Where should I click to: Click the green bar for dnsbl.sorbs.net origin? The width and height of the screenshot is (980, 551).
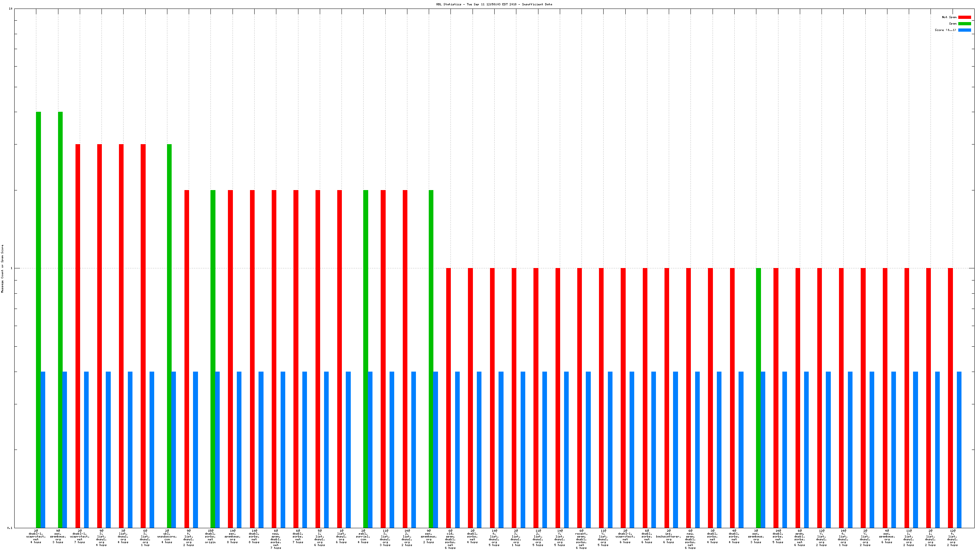coord(213,358)
